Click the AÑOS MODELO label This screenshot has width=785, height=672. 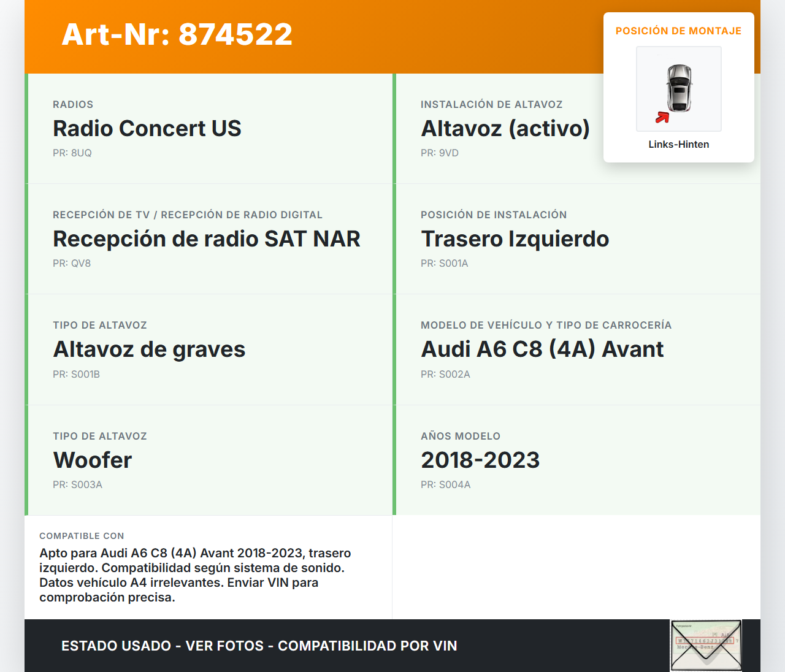point(461,437)
